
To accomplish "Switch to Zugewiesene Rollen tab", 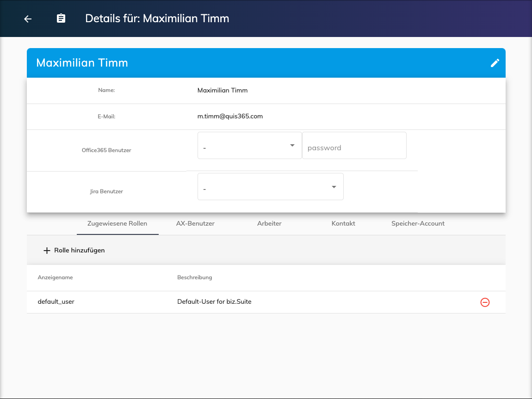I will point(118,223).
